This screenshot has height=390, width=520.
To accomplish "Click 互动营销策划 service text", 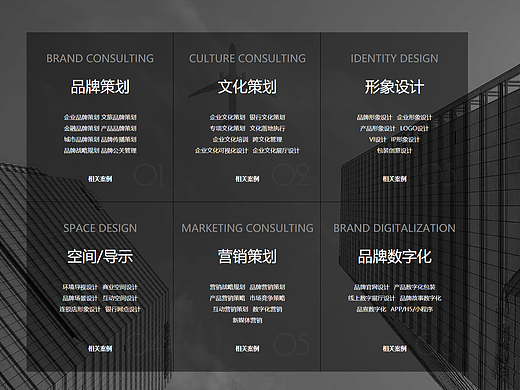I will click(230, 309).
